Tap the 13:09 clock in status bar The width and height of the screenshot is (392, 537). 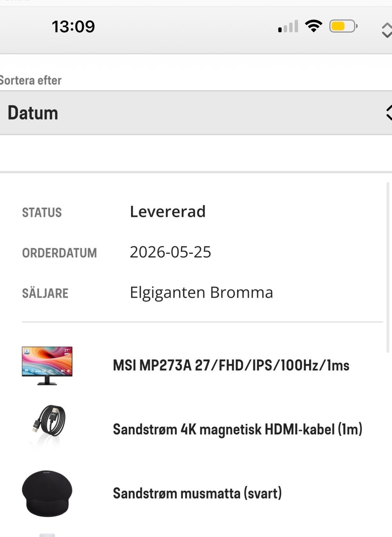(73, 27)
